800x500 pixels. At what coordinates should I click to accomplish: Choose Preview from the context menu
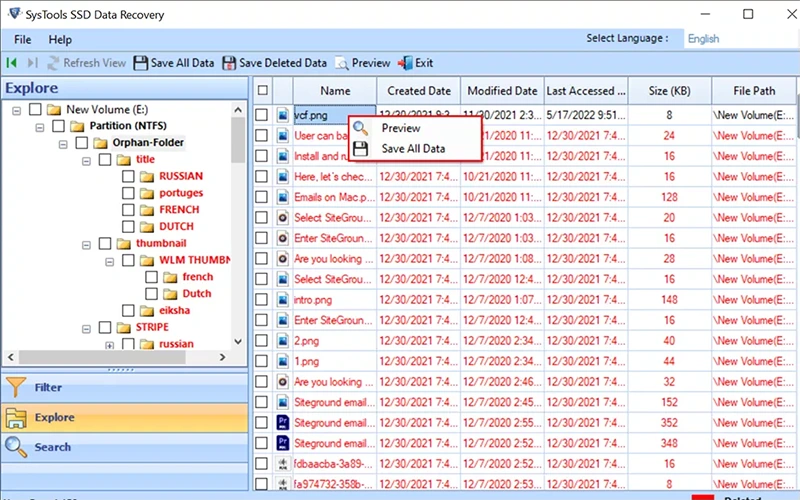pyautogui.click(x=415, y=128)
